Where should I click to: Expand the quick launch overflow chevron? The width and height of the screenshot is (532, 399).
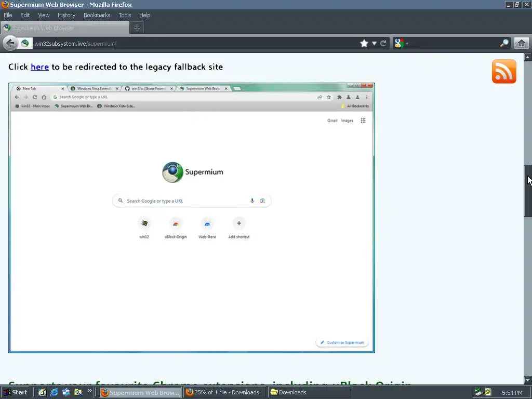click(x=89, y=391)
